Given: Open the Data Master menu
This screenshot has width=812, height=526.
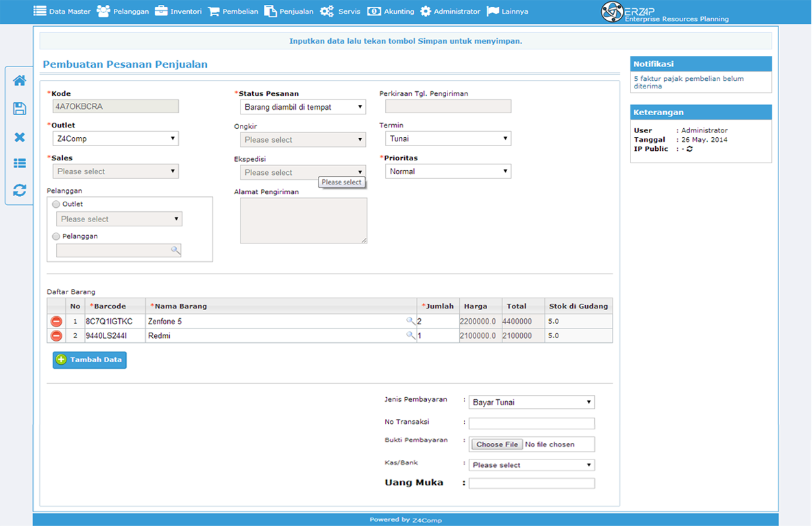Looking at the screenshot, I should (x=62, y=12).
